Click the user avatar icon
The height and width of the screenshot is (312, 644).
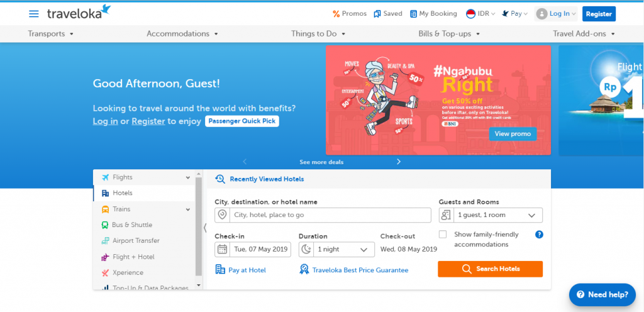[x=541, y=14]
